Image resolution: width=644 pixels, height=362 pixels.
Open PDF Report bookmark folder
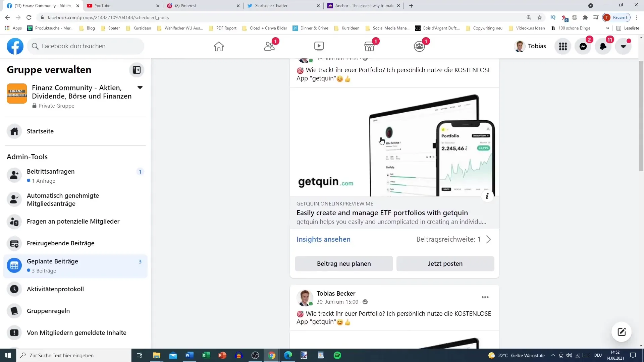pyautogui.click(x=223, y=28)
